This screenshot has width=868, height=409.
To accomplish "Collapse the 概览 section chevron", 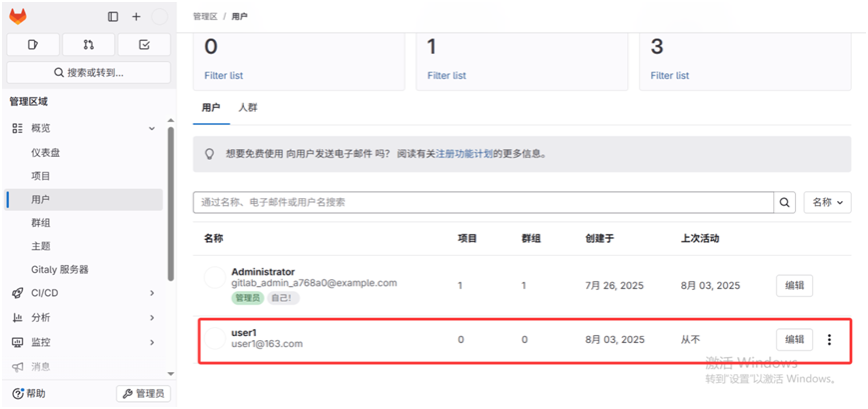I will (x=152, y=129).
